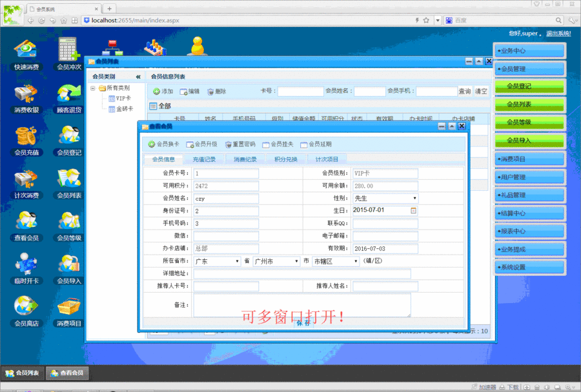Open the 会员列表 desktop icon
This screenshot has width=581, height=392.
tap(69, 184)
